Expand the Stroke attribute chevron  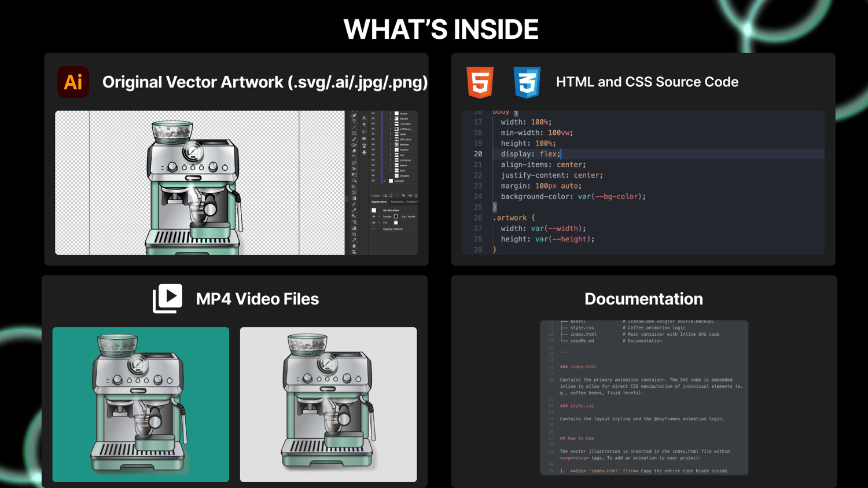point(380,217)
